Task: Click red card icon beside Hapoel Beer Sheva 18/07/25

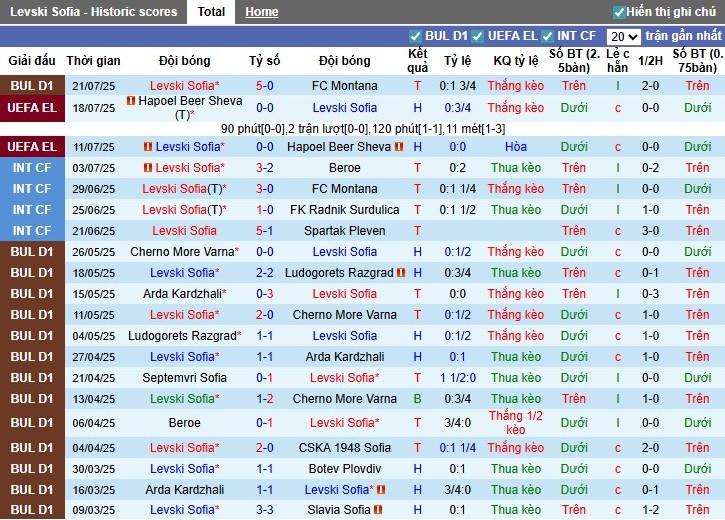Action: 130,101
